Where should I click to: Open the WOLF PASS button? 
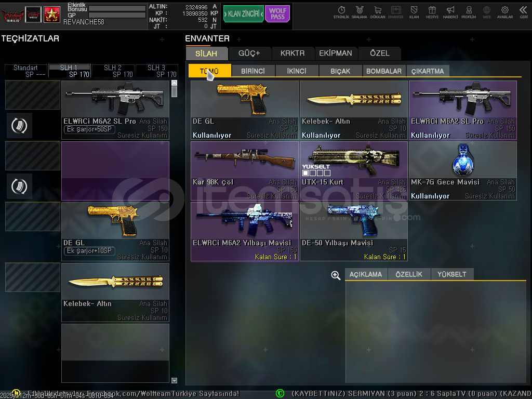(277, 14)
